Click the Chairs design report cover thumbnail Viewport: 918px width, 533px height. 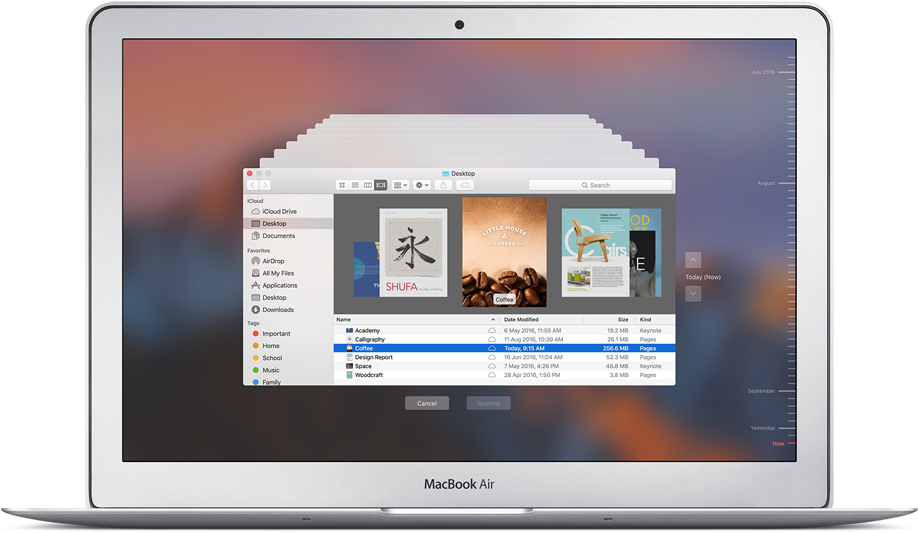[595, 252]
